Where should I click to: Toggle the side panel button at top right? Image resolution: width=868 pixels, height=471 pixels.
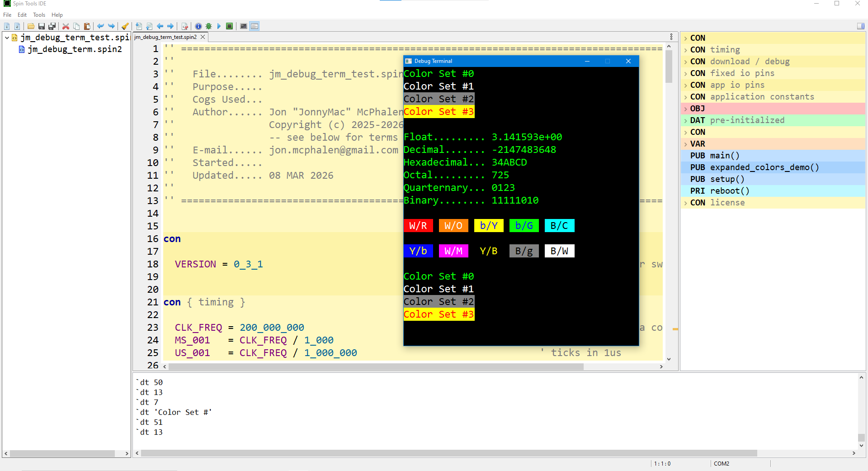[860, 26]
